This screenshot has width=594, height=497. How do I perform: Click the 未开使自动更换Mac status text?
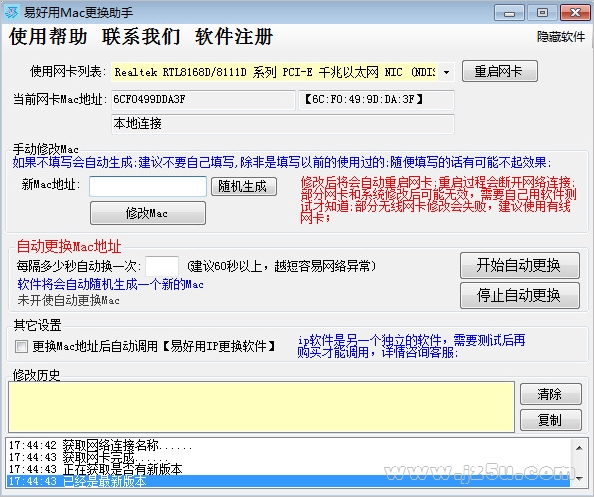69,300
